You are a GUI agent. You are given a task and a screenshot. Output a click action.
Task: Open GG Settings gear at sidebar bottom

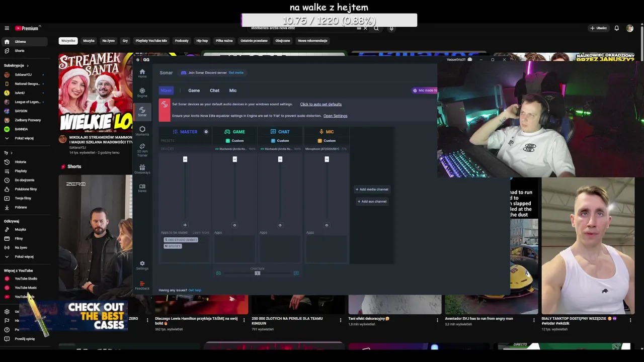click(x=142, y=265)
